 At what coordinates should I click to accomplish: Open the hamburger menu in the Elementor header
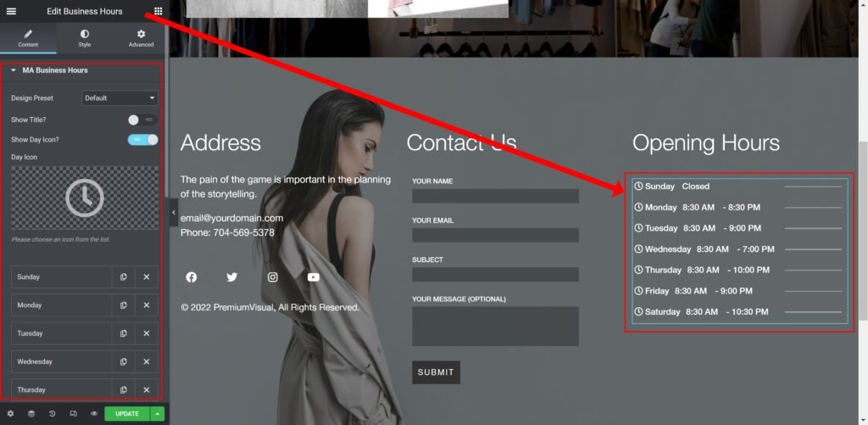11,11
